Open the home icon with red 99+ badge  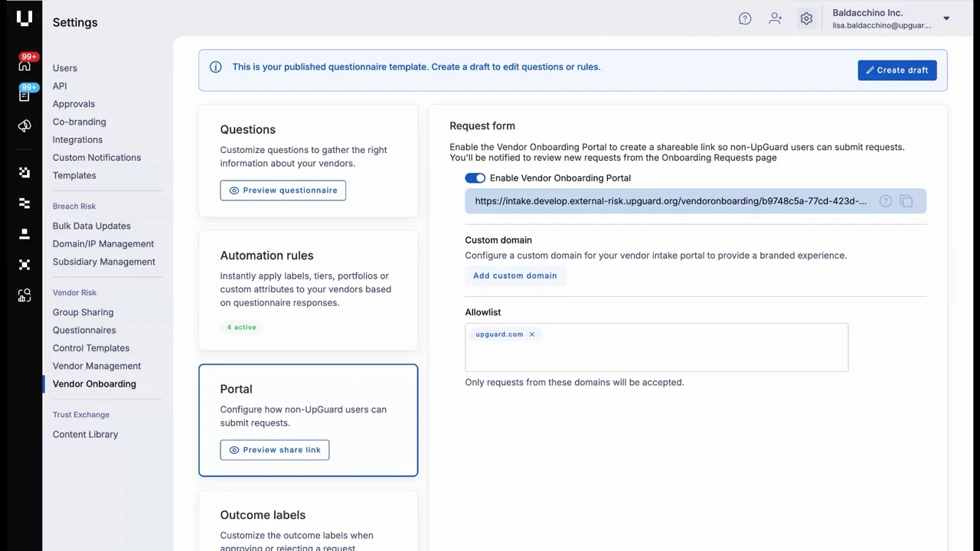pos(24,64)
